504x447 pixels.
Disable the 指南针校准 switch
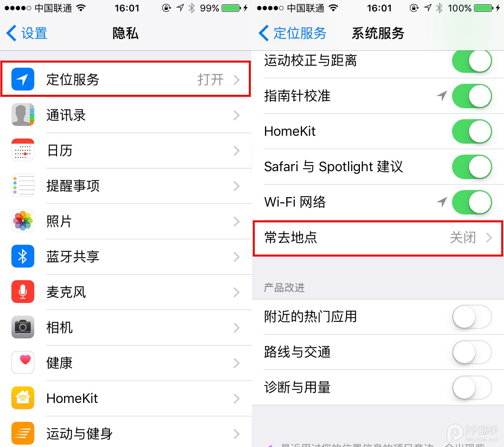[472, 96]
